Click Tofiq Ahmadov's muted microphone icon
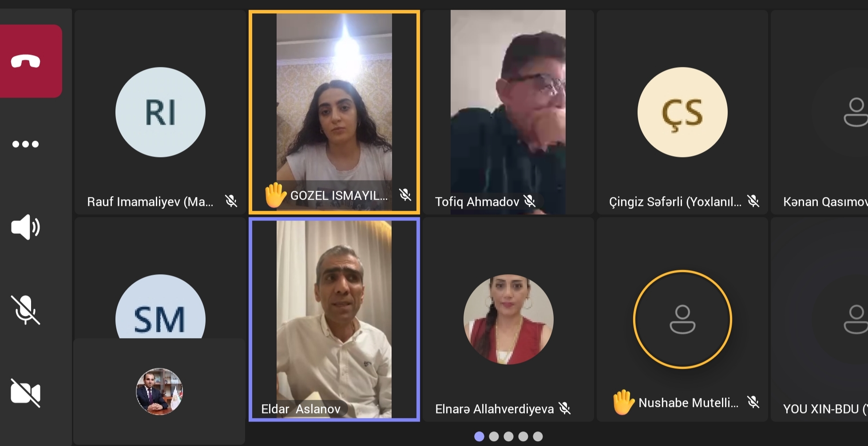 [530, 201]
